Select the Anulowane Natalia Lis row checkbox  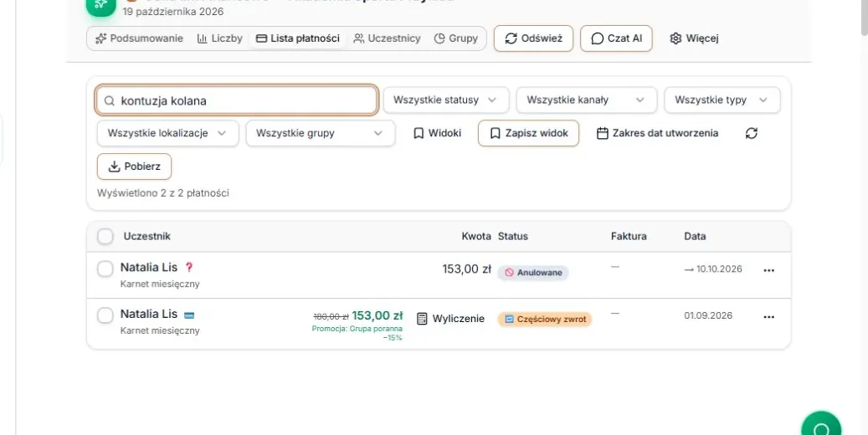point(105,269)
